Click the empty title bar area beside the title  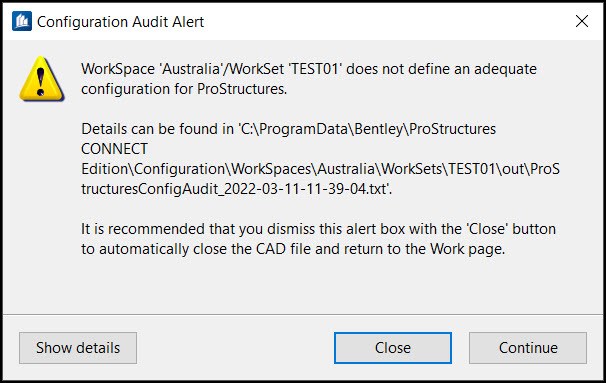(x=386, y=22)
